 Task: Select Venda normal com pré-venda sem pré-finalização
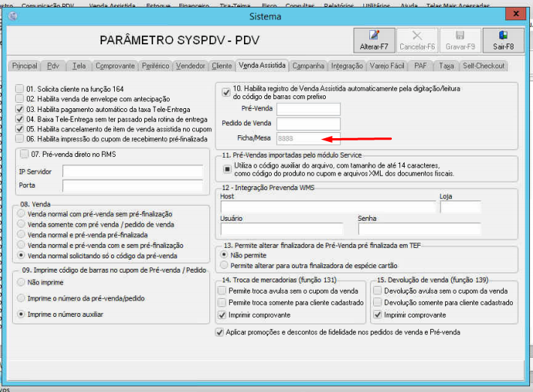21,214
